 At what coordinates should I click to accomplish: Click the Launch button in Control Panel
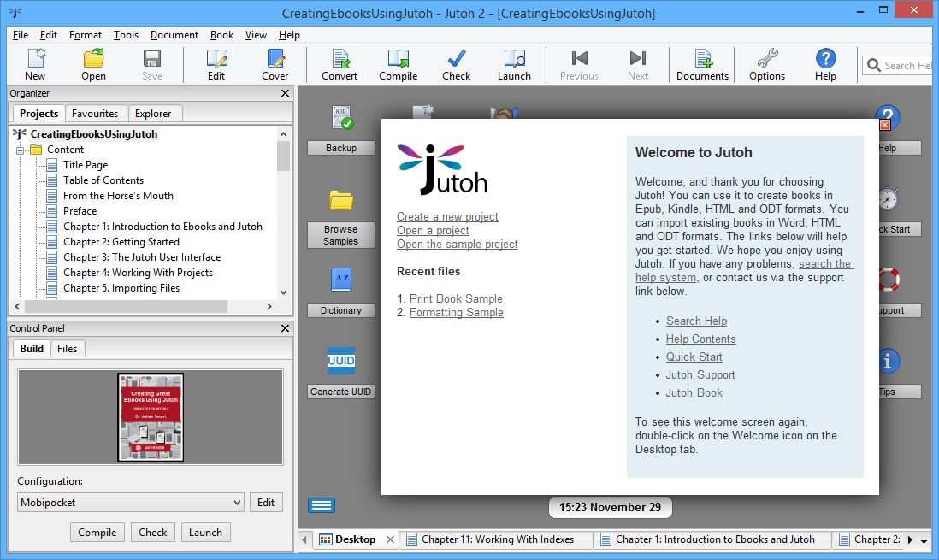click(205, 533)
